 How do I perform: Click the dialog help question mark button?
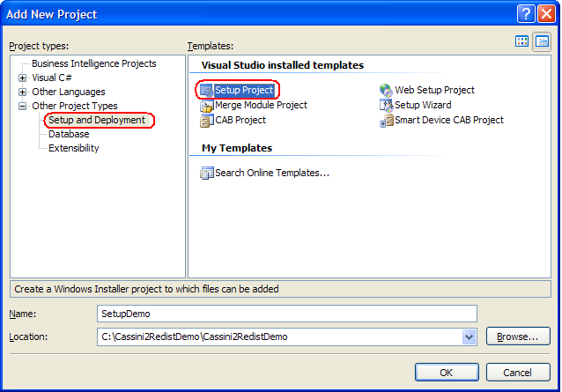click(526, 14)
